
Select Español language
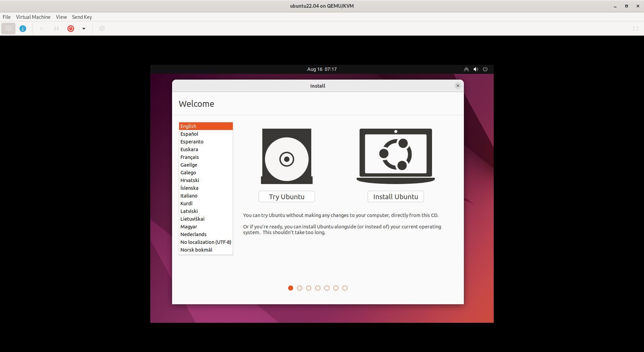[x=206, y=134]
